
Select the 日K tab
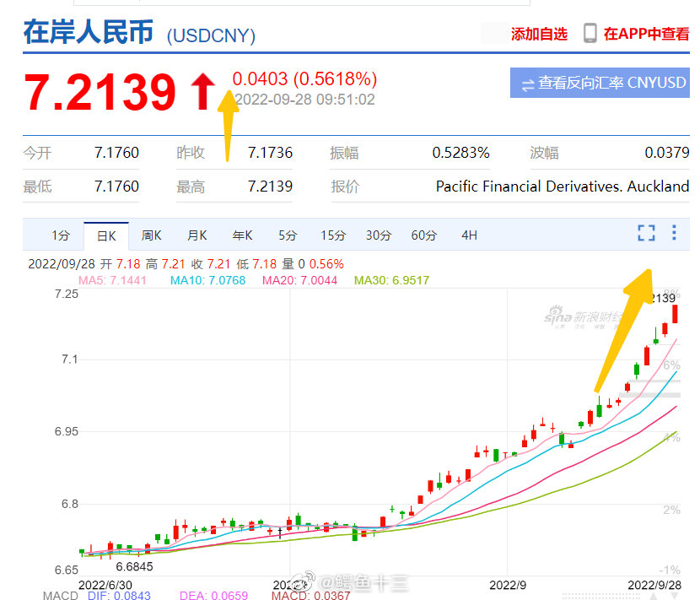pyautogui.click(x=106, y=236)
